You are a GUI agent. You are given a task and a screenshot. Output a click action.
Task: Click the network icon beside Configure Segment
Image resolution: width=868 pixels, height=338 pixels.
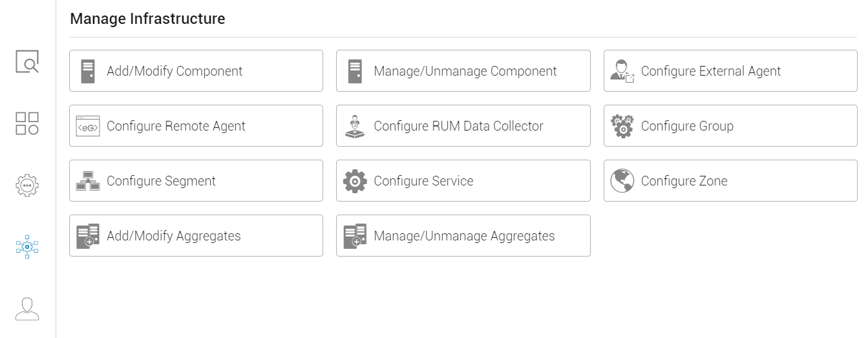[88, 181]
